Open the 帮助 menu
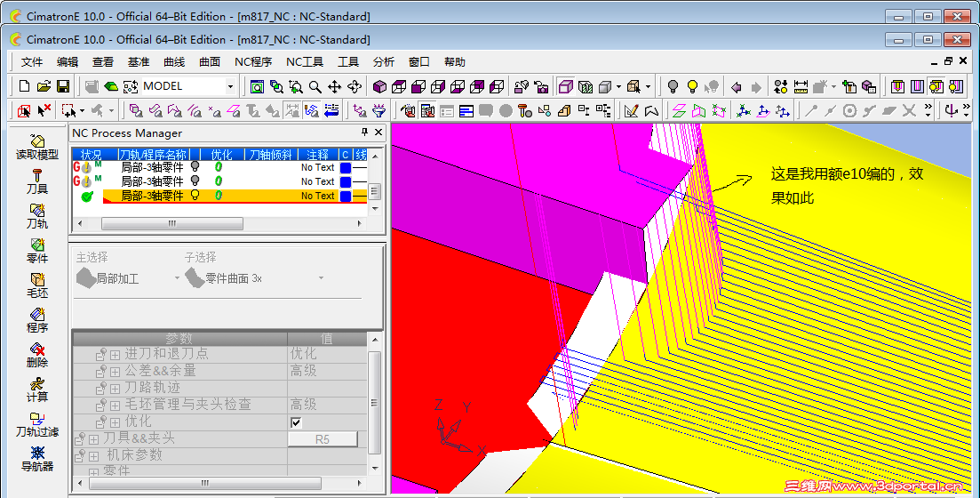This screenshot has height=498, width=980. coord(455,62)
